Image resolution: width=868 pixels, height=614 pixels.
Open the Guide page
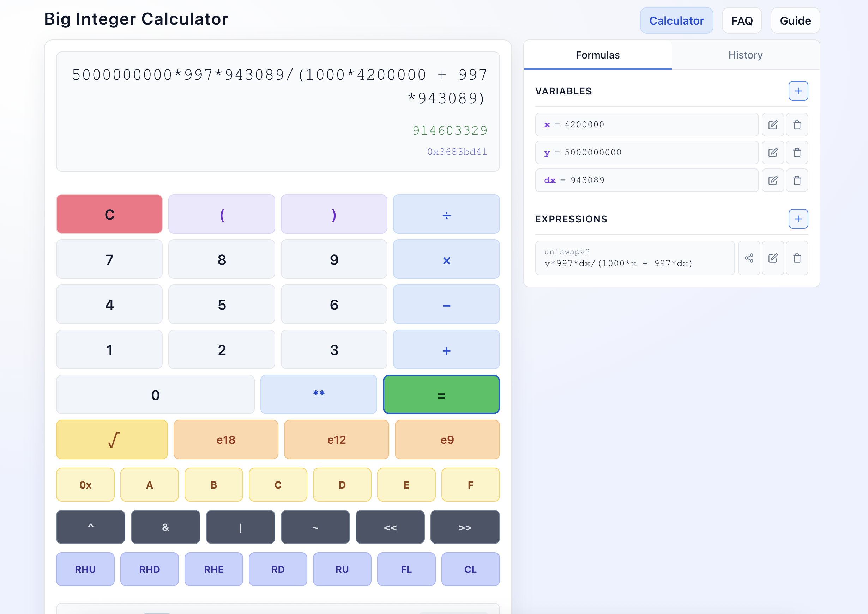(795, 20)
